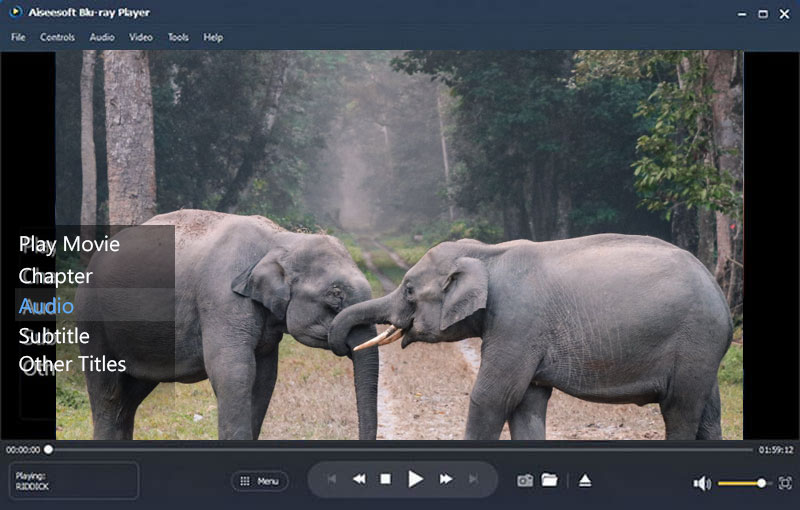Take a snapshot with camera icon
Screen dimensions: 800x510
pos(524,481)
